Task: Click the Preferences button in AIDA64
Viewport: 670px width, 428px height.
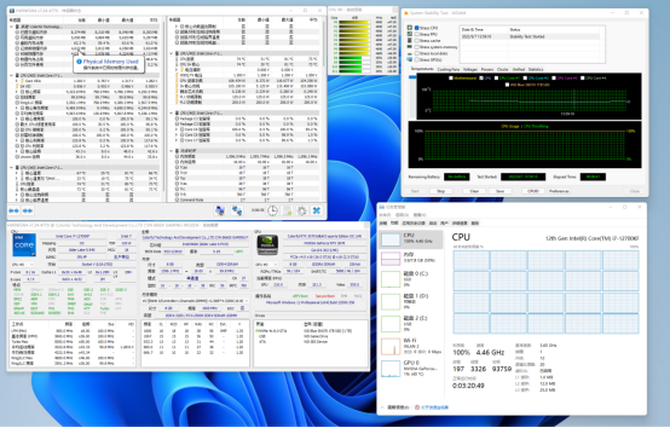Action: pos(560,190)
